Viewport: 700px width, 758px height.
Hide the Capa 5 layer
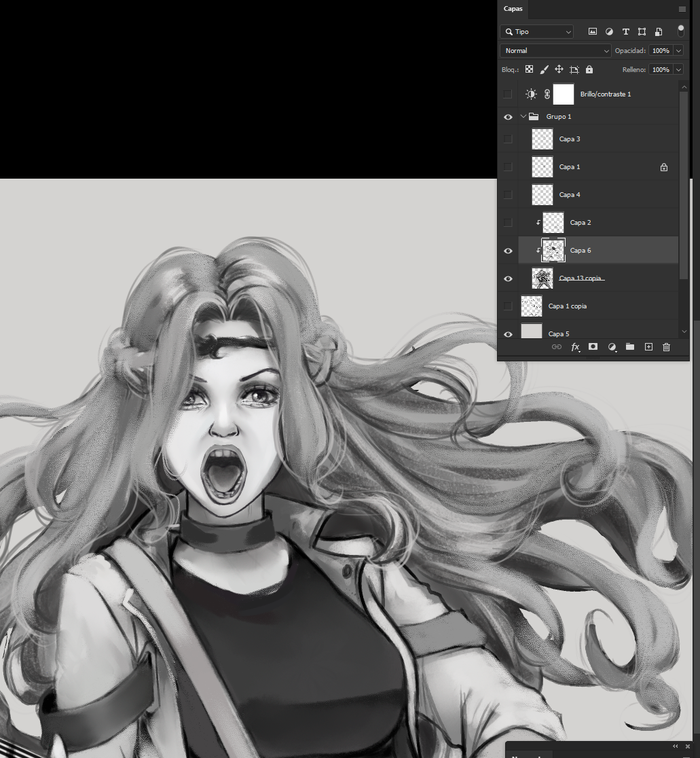pos(508,334)
